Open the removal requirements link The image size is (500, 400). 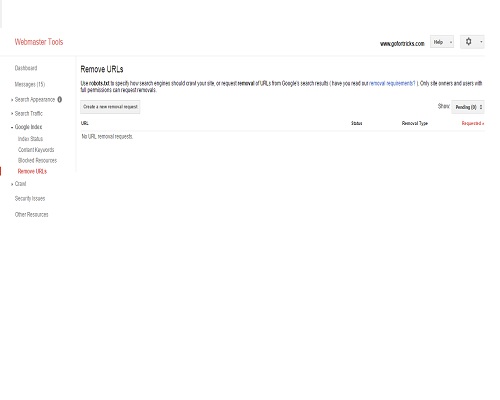[392, 83]
